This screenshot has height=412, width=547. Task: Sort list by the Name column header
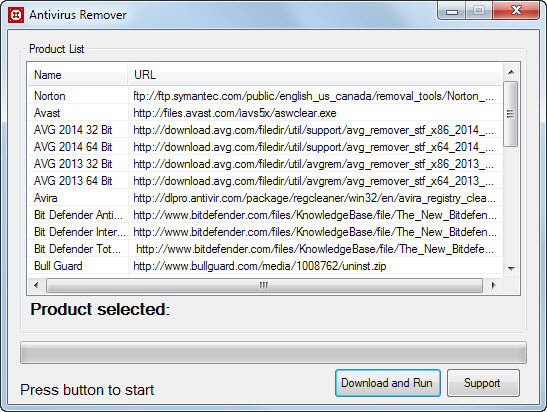coord(77,75)
